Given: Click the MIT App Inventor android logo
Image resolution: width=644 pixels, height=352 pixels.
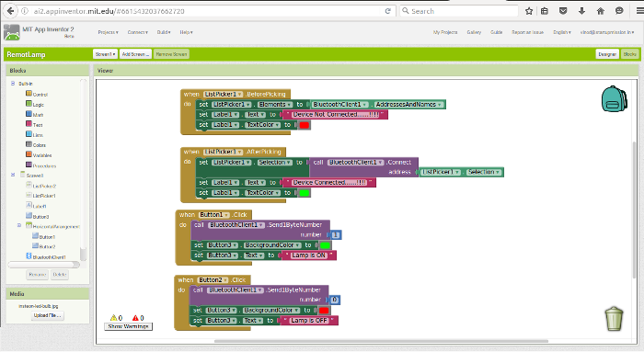Looking at the screenshot, I should pyautogui.click(x=11, y=32).
